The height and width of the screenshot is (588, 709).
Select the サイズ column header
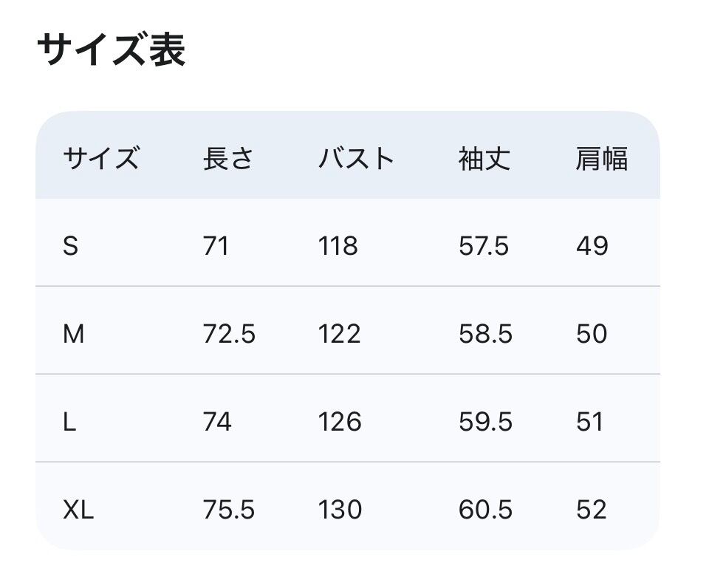pyautogui.click(x=100, y=159)
